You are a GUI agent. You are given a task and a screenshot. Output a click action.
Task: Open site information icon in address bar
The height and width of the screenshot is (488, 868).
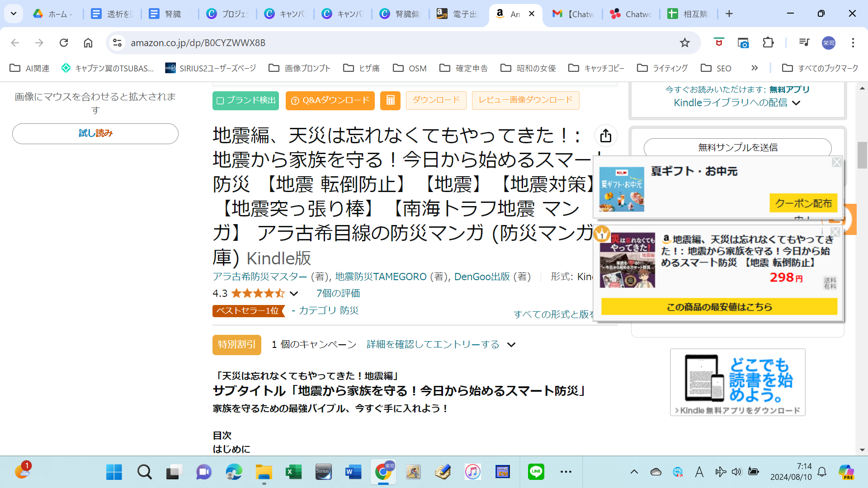pyautogui.click(x=118, y=42)
